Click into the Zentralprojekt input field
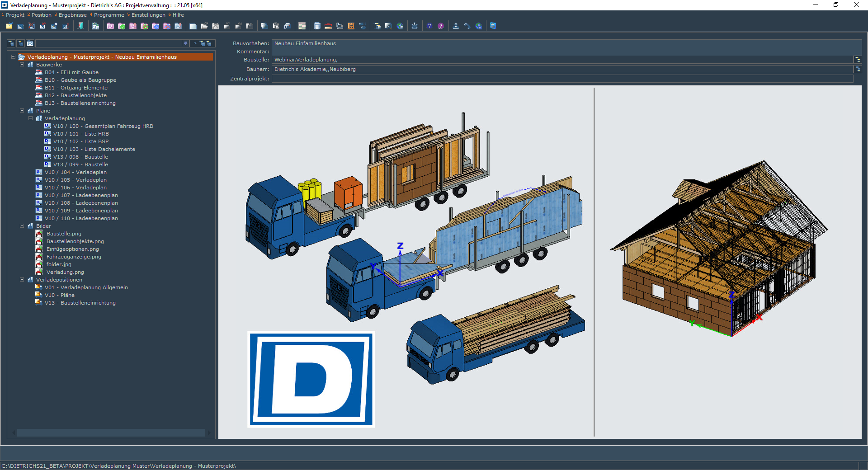The width and height of the screenshot is (868, 470). click(x=562, y=79)
